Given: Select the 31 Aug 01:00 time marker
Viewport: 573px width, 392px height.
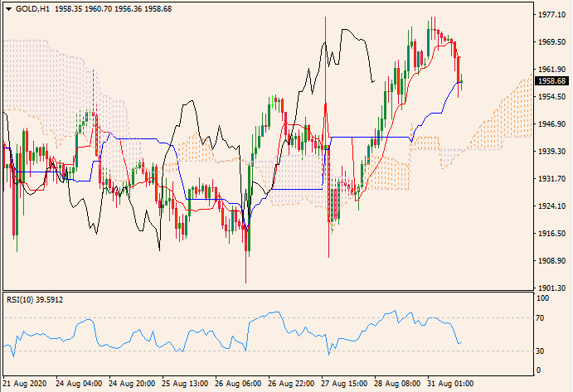Looking at the screenshot, I should (451, 385).
